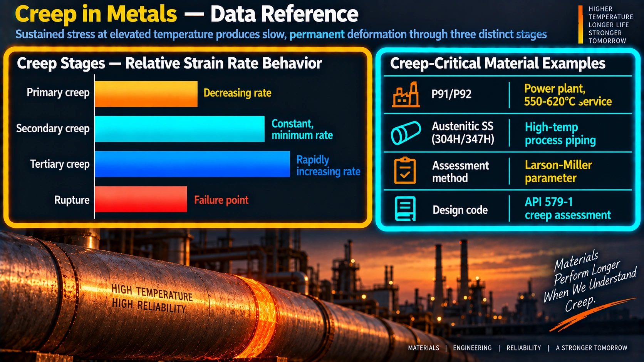Click the "Primary creep" axis label

click(58, 93)
